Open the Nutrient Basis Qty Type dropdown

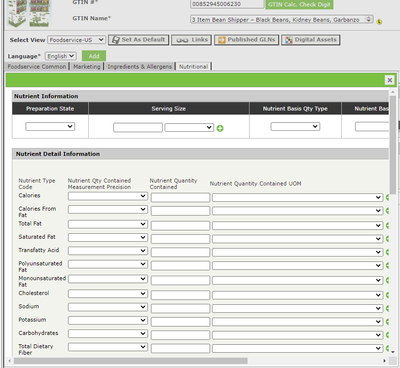point(295,127)
